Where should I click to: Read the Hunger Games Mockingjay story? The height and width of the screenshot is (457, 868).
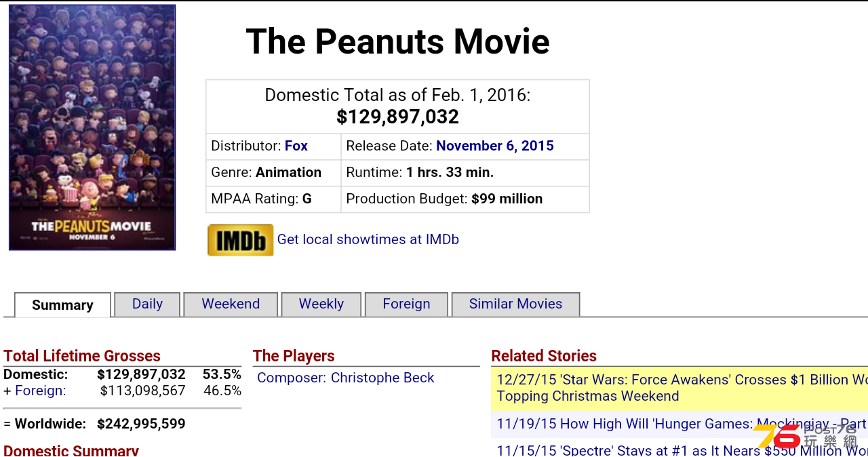coord(679,424)
